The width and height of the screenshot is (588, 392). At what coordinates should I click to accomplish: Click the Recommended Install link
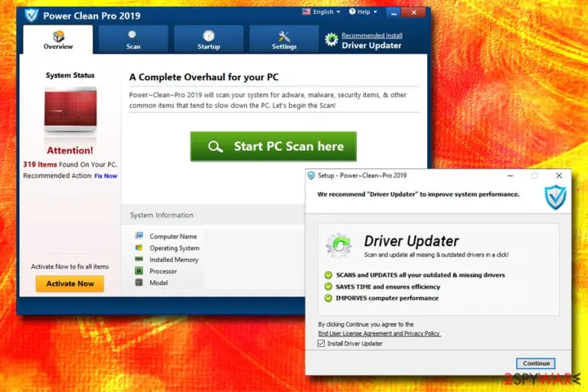click(371, 35)
